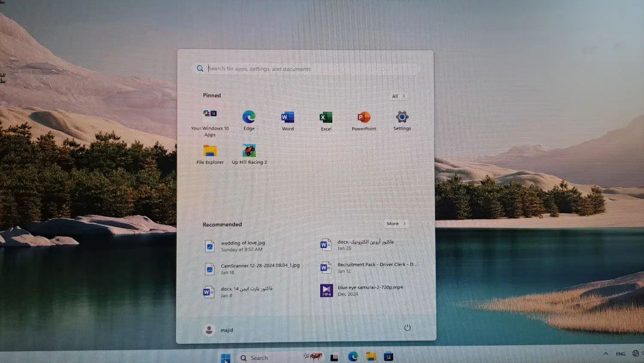Open the wedding of love.jpg file
Viewport: 644px width, 363px height.
(243, 246)
